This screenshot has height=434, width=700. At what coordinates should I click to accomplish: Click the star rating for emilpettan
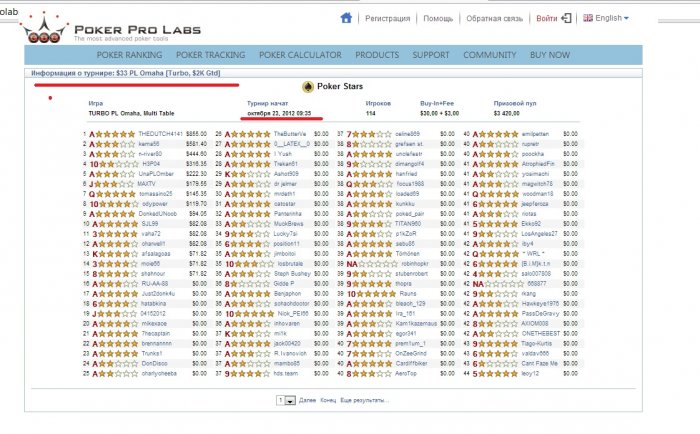(x=499, y=134)
